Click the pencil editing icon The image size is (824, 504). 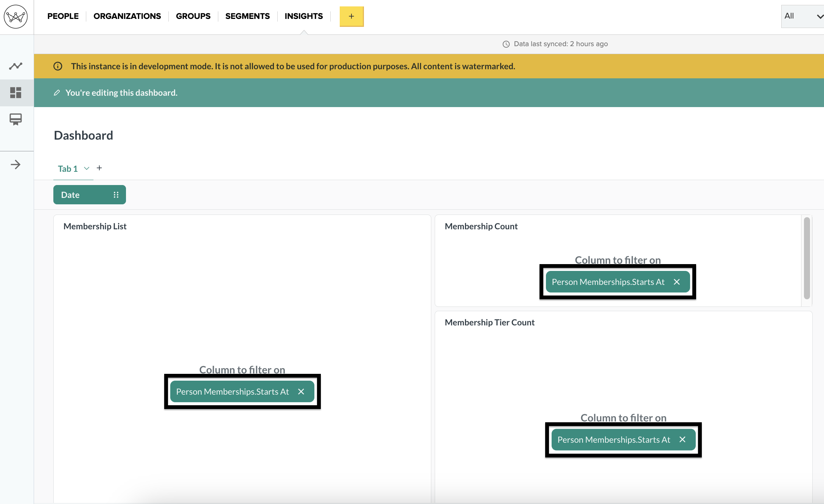57,93
